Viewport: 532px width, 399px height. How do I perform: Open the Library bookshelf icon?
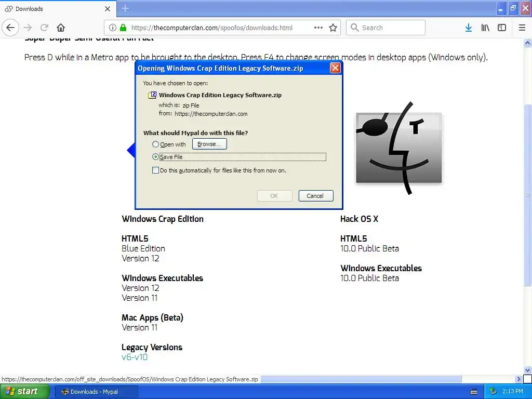[x=485, y=28]
